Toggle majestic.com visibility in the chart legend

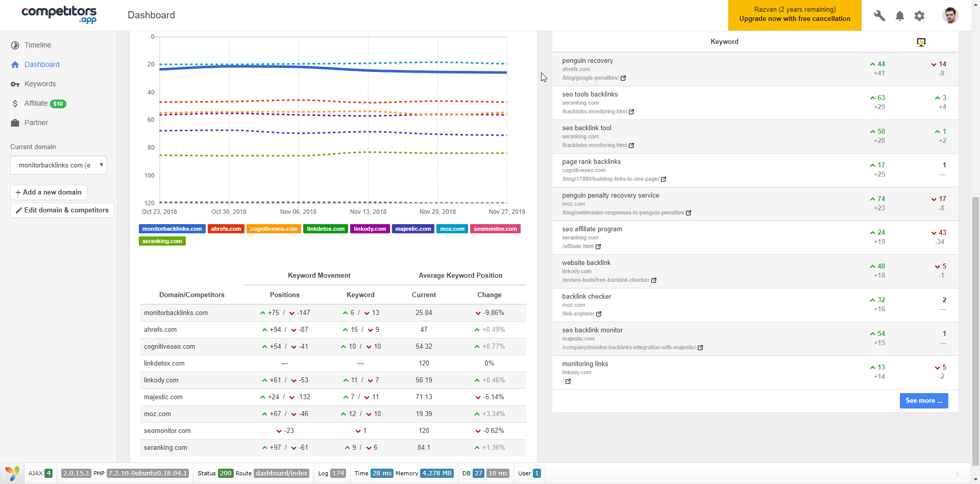[413, 229]
